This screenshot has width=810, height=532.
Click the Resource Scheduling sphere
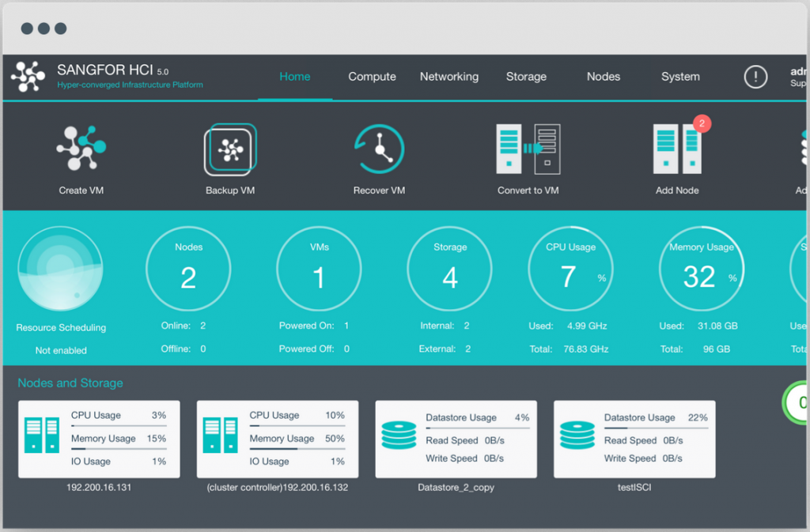pos(60,269)
